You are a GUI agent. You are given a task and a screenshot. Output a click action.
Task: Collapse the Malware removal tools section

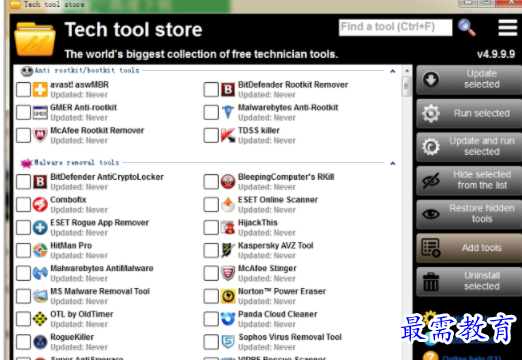pos(393,163)
